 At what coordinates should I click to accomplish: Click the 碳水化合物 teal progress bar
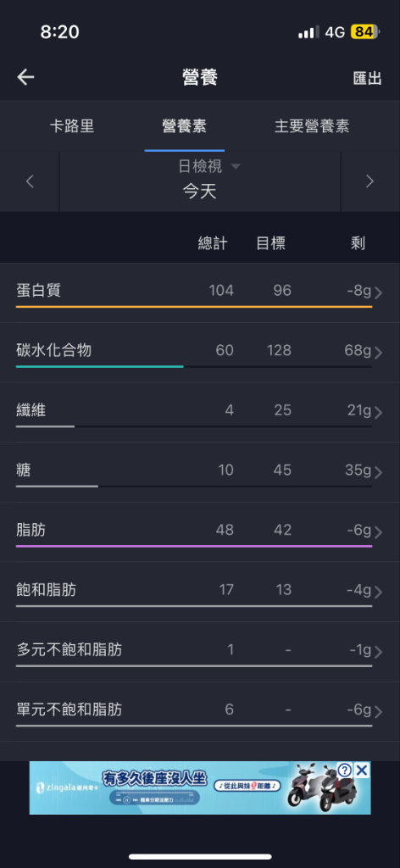click(100, 366)
